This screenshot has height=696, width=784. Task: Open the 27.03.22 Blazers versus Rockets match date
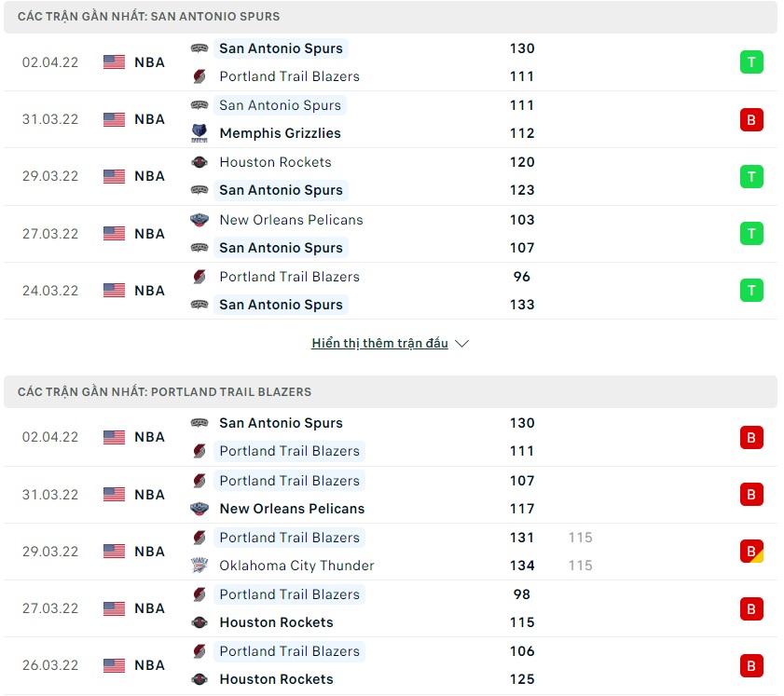pos(50,608)
